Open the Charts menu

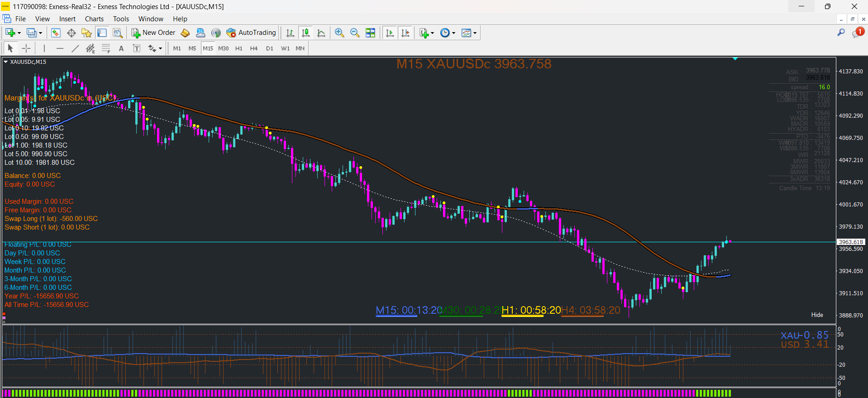click(94, 19)
